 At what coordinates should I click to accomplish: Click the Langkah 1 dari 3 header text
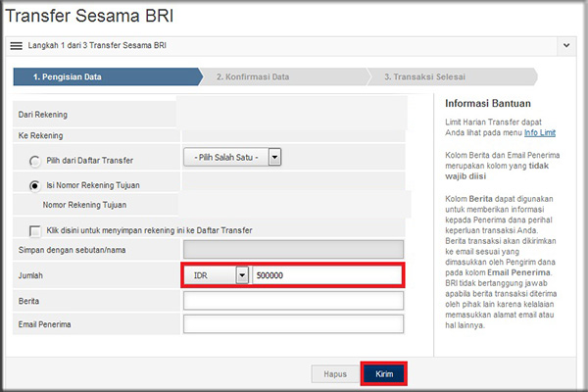coord(97,45)
